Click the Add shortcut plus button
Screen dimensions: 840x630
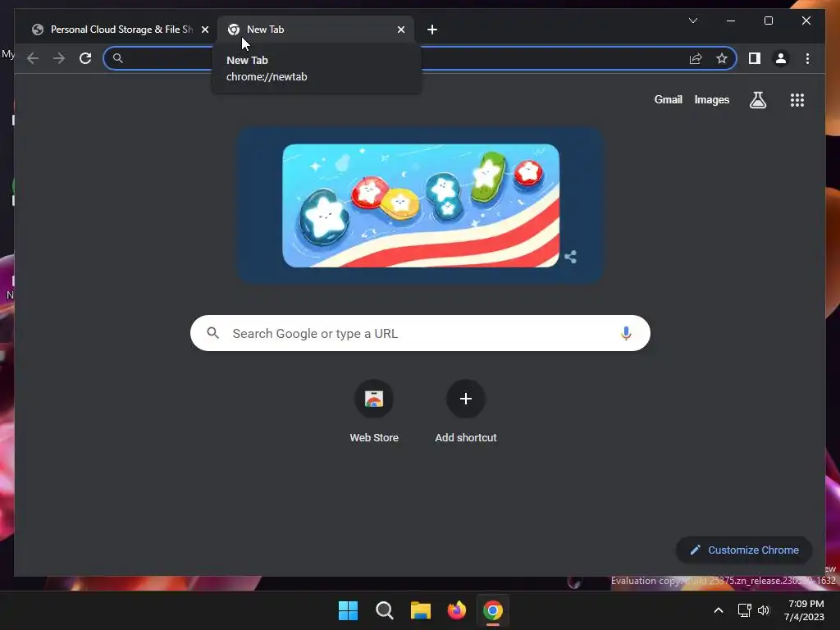tap(466, 399)
